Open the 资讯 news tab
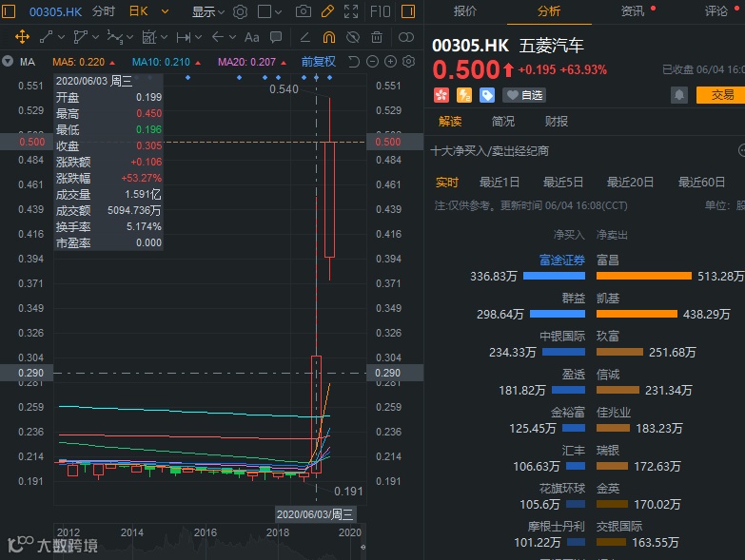This screenshot has height=560, width=745. pos(633,11)
